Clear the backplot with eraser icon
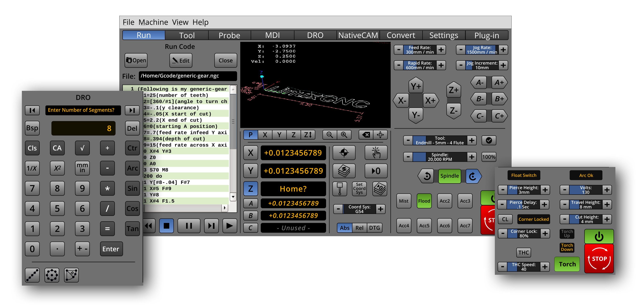Image resolution: width=644 pixels, height=306 pixels. [366, 135]
